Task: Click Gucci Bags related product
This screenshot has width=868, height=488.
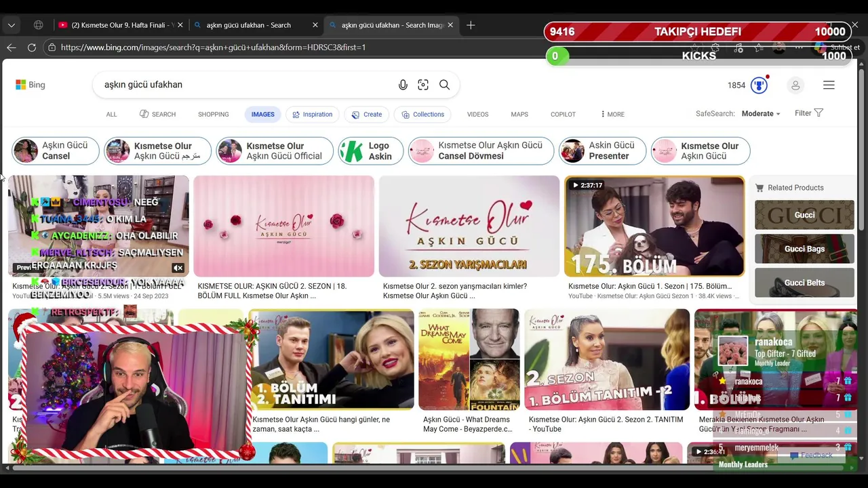Action: coord(804,249)
